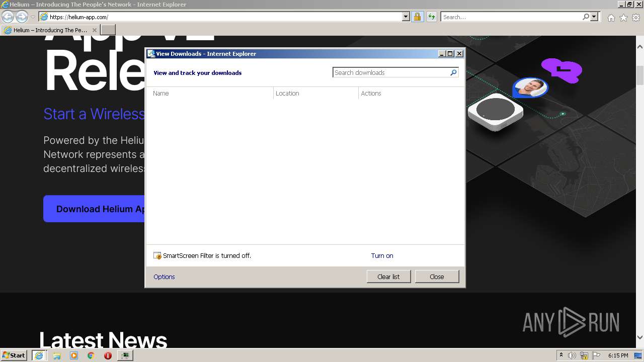Show hidden system tray icons
This screenshot has height=362, width=644.
click(561, 355)
